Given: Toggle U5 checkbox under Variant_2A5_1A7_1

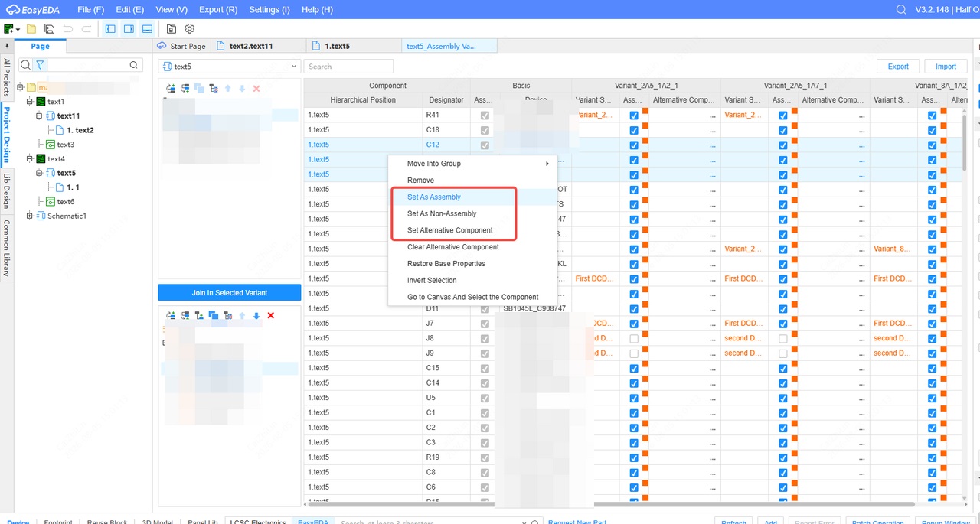Looking at the screenshot, I should click(782, 398).
